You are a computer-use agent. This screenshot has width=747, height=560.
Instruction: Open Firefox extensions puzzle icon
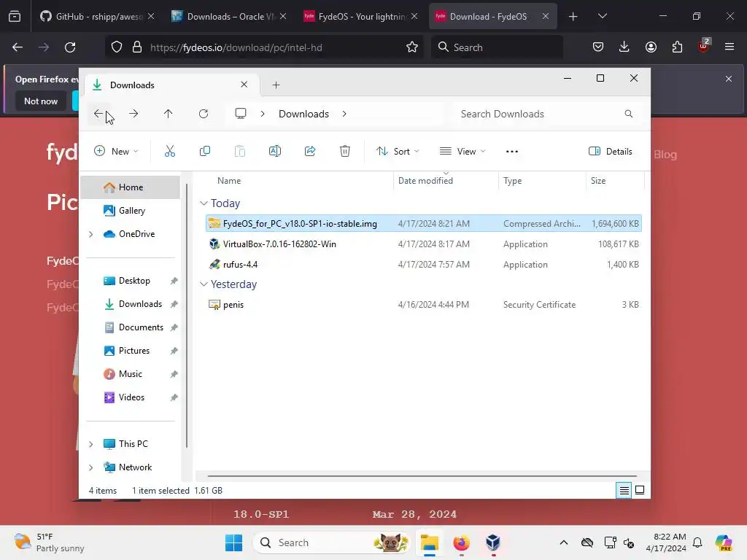click(x=677, y=47)
